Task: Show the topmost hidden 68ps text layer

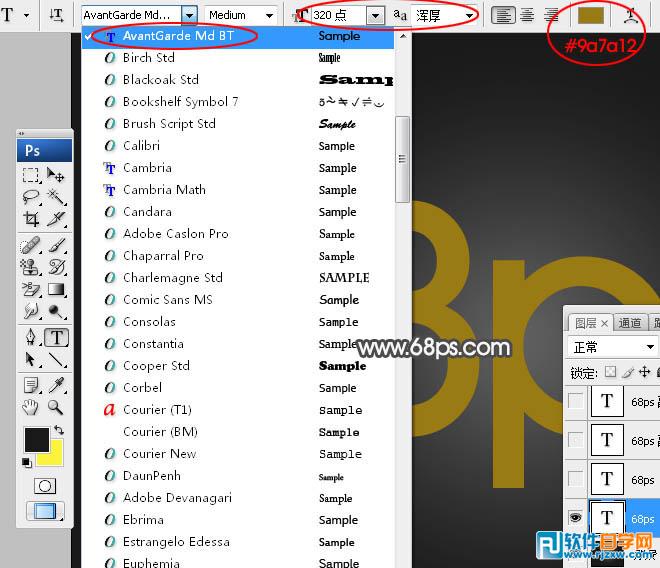Action: [x=575, y=400]
